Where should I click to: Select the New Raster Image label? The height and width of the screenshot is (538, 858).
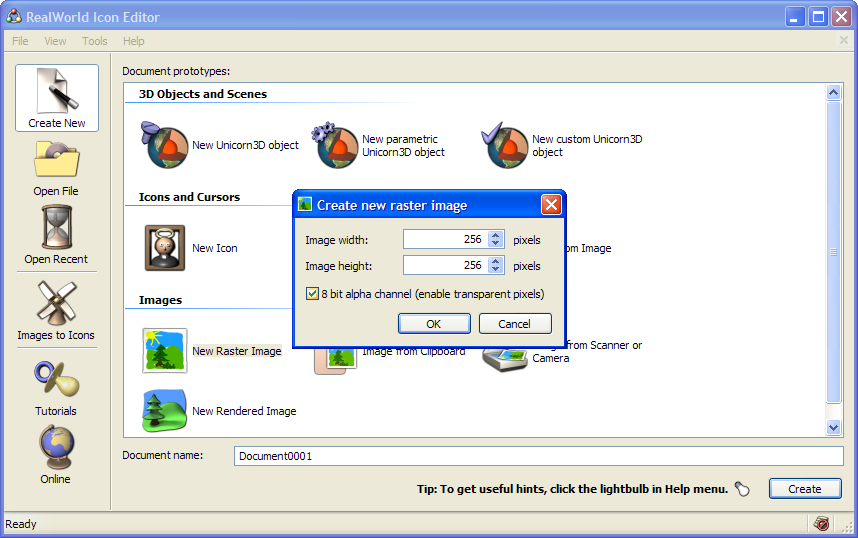[x=236, y=351]
